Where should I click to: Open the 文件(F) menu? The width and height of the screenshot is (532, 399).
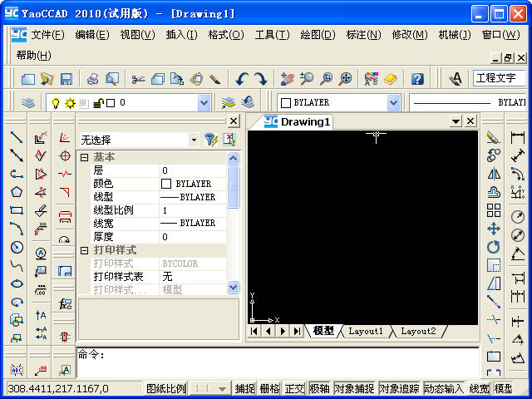tap(47, 35)
